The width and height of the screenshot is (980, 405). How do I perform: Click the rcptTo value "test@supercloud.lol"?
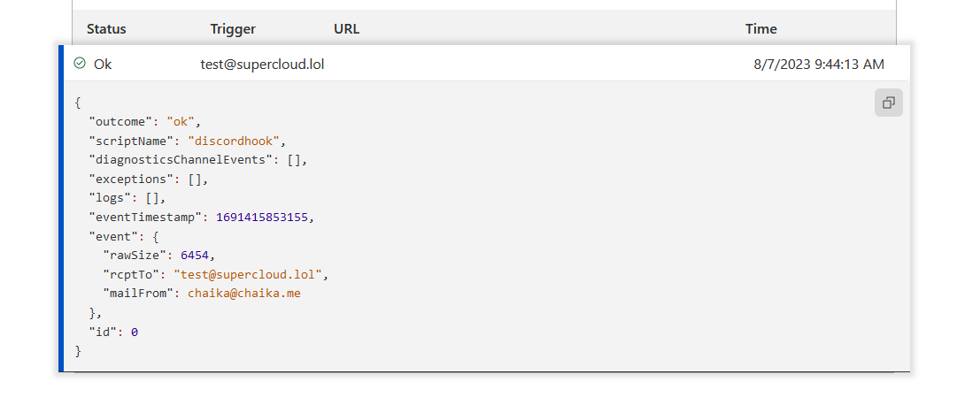[251, 275]
